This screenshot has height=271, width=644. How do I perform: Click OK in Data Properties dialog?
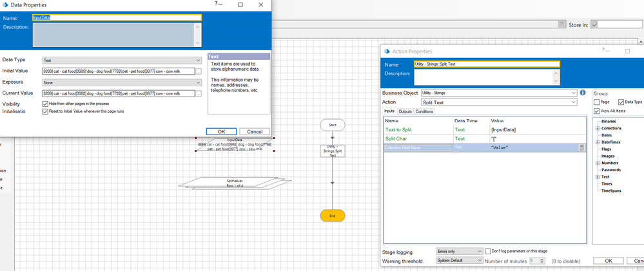tap(221, 131)
